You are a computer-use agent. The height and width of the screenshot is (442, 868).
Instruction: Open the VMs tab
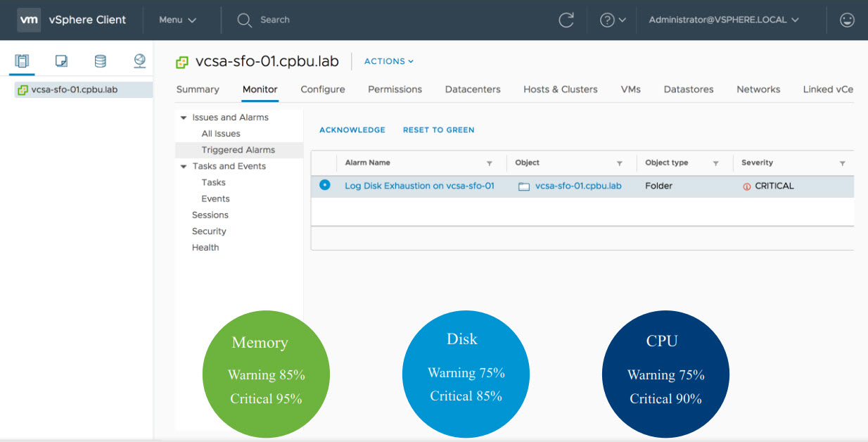click(631, 89)
